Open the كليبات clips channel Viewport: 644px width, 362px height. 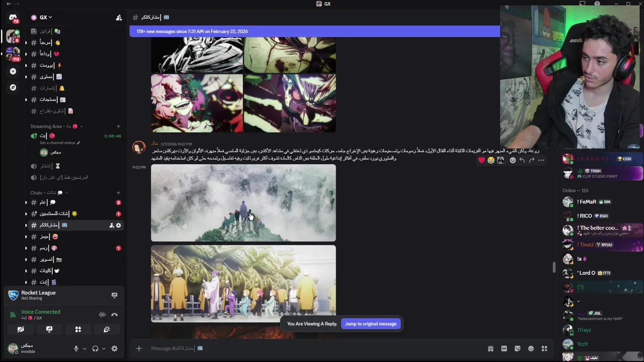pyautogui.click(x=74, y=270)
